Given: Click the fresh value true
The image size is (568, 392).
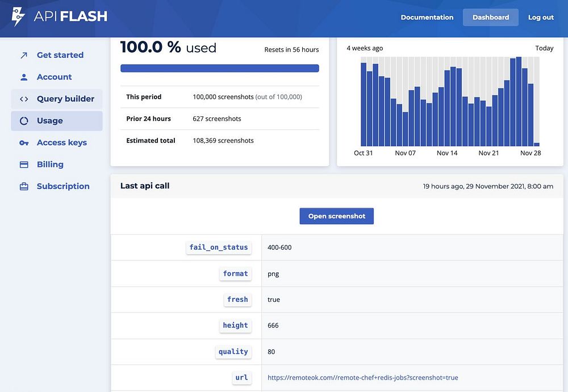Looking at the screenshot, I should point(274,300).
